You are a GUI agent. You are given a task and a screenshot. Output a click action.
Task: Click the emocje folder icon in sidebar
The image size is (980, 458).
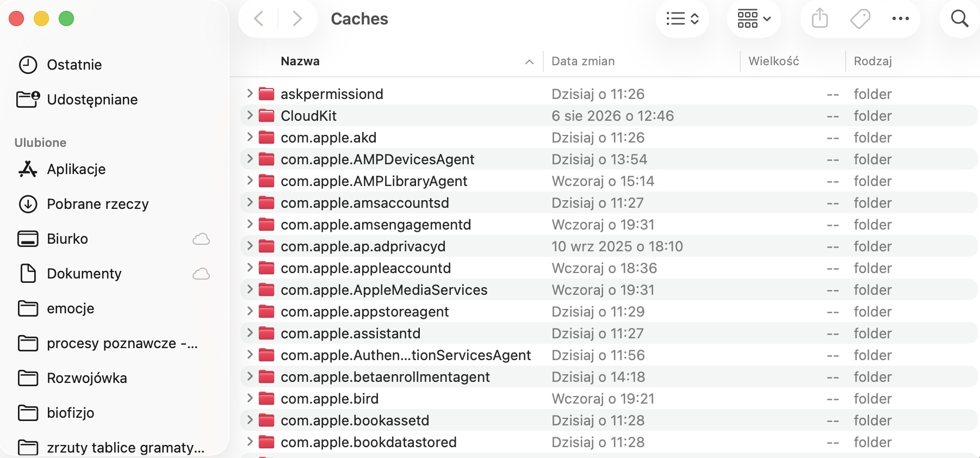point(28,308)
